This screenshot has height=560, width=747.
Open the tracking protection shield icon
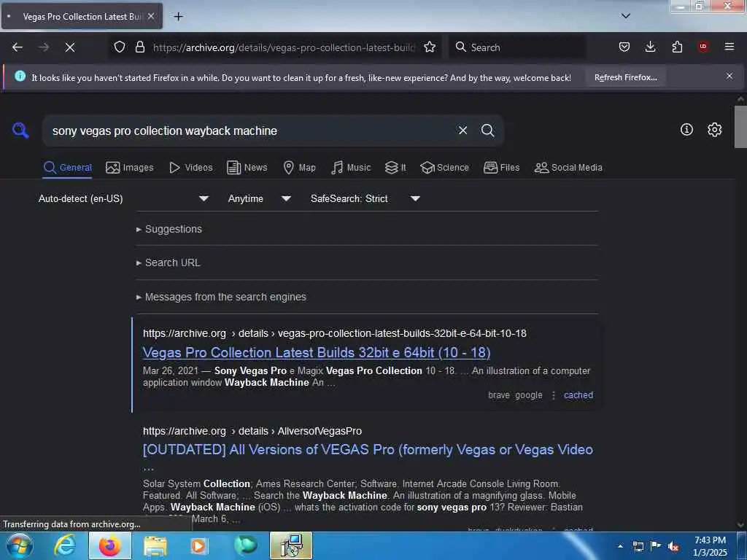120,47
